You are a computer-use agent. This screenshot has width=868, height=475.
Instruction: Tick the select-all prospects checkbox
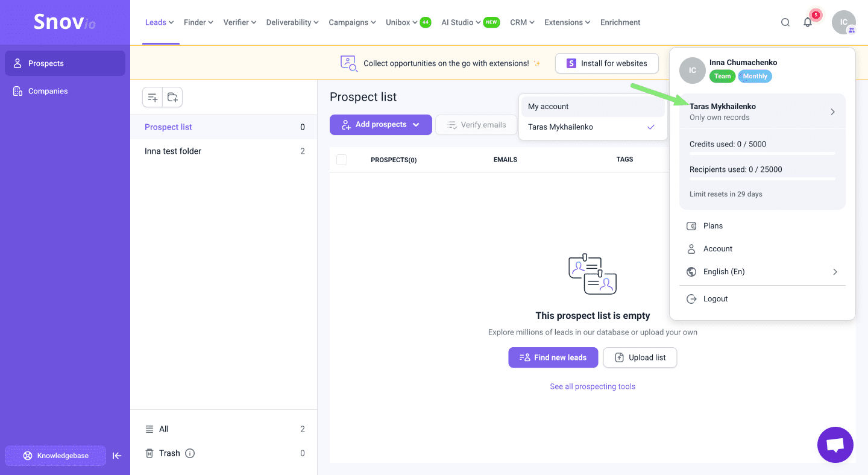(x=342, y=160)
